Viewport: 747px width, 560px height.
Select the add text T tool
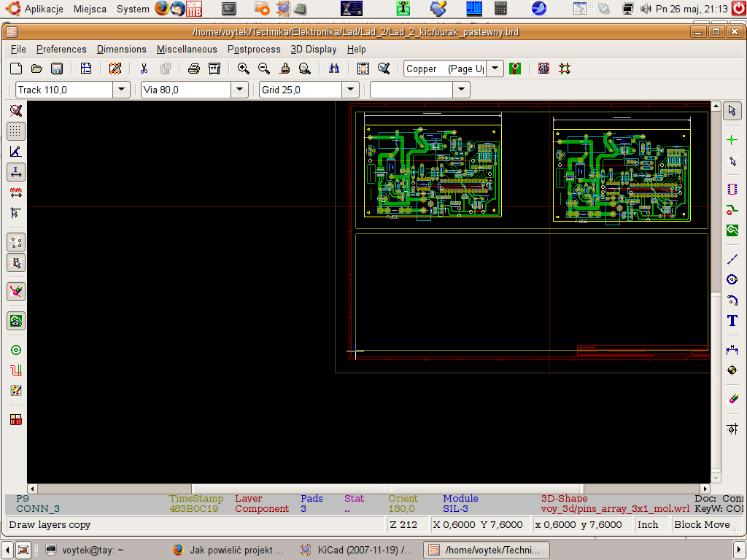point(732,321)
